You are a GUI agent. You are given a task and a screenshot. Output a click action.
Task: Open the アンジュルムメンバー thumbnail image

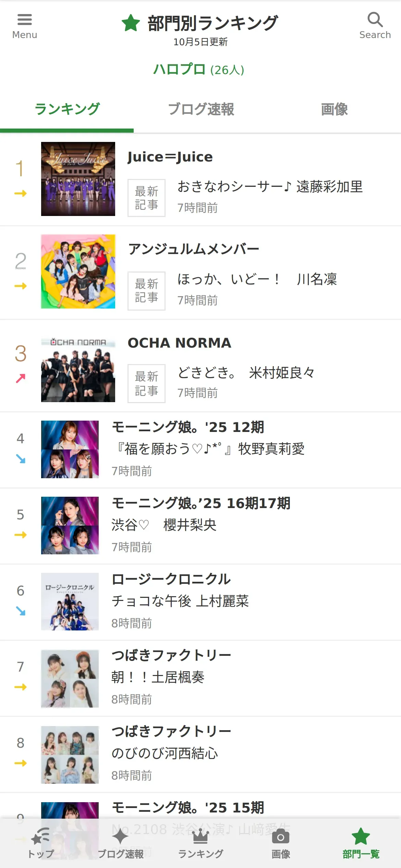click(78, 271)
